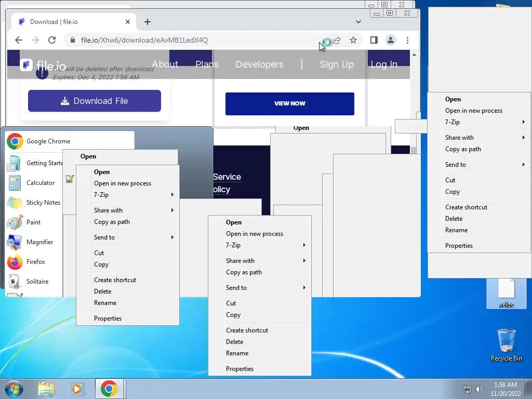Open Chrome's three-dot menu
532x399 pixels.
pyautogui.click(x=407, y=40)
